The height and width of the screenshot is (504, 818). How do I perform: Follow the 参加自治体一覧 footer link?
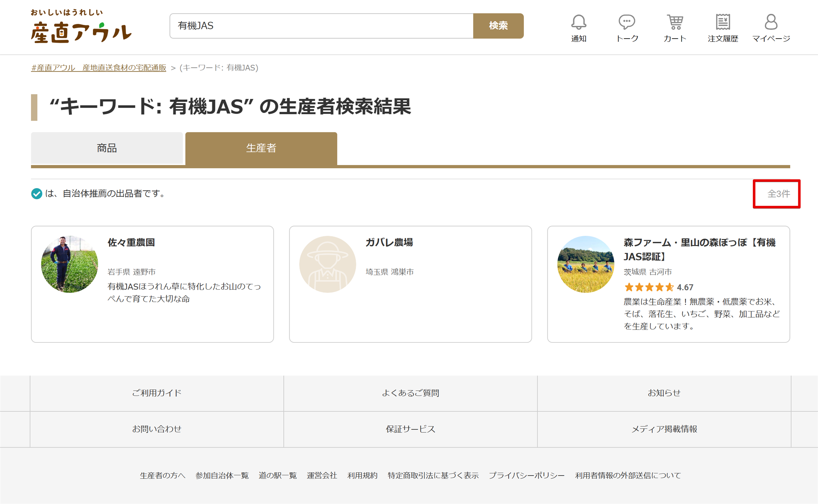[x=222, y=475]
